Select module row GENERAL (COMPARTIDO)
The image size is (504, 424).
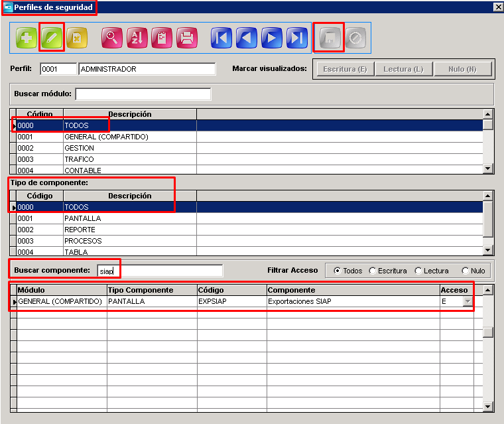pyautogui.click(x=249, y=137)
